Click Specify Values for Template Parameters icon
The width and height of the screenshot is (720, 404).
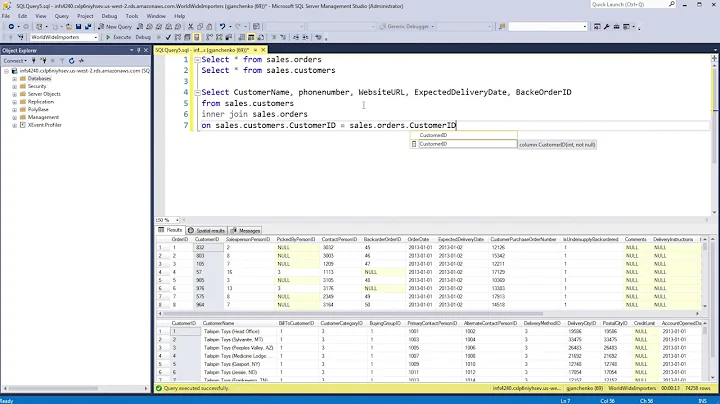[318, 37]
